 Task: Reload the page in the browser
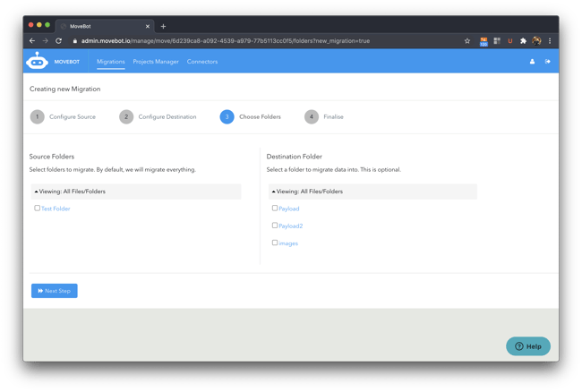click(59, 40)
